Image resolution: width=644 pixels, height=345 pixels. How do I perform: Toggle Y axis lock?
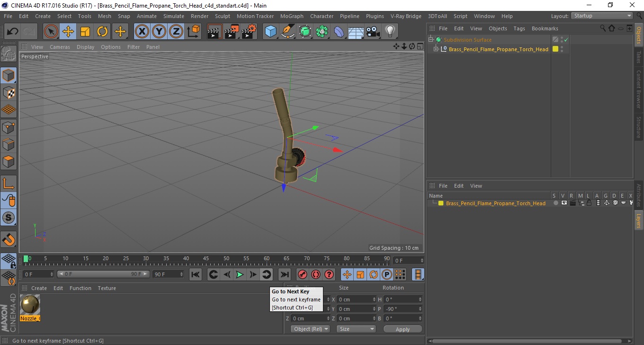point(159,32)
